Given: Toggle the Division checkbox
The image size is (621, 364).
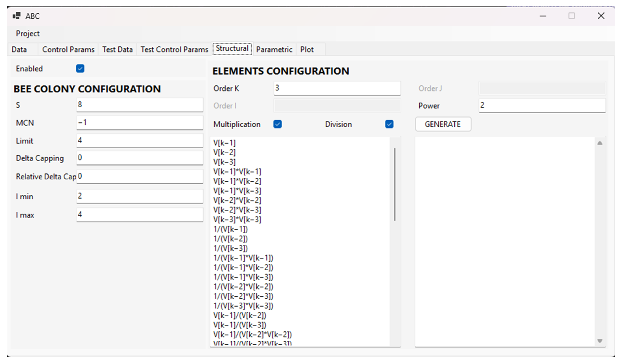Looking at the screenshot, I should 389,124.
